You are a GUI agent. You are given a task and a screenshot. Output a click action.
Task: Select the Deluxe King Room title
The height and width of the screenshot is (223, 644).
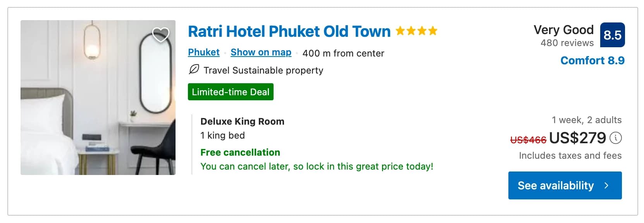pyautogui.click(x=242, y=122)
